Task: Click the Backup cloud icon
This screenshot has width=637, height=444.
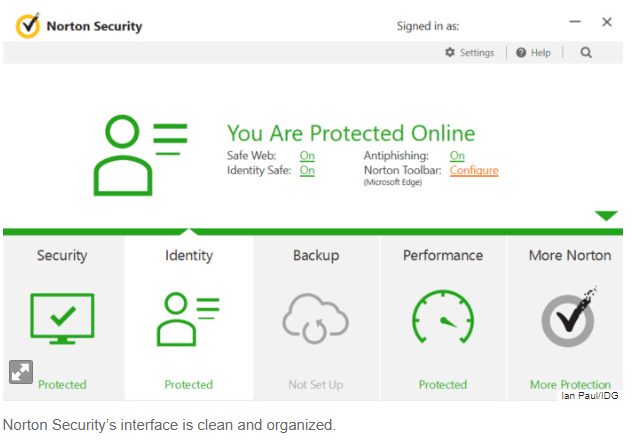Action: [x=315, y=318]
